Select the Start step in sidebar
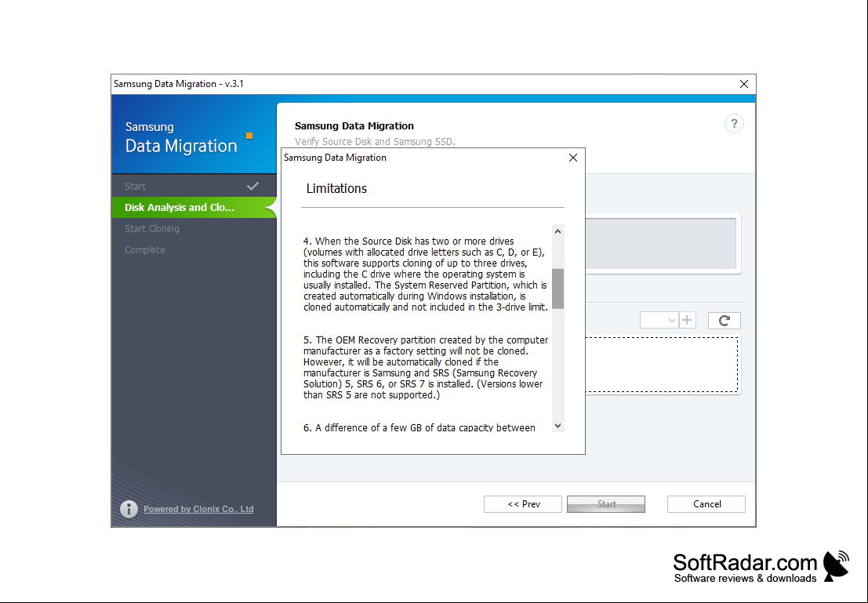The image size is (868, 603). tap(194, 186)
